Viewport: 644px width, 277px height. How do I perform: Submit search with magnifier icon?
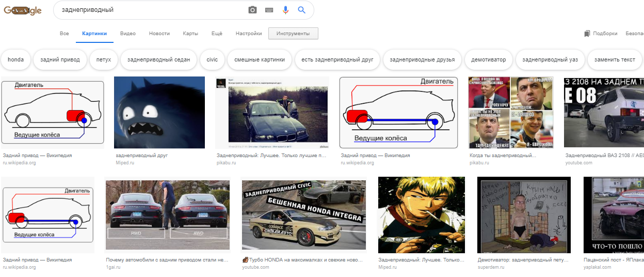[x=302, y=10]
